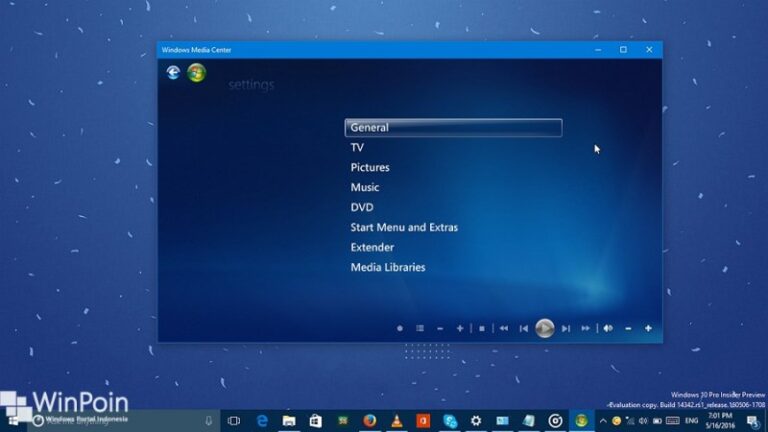
Task: Open the clock showing 7:01 PM
Action: [720, 421]
